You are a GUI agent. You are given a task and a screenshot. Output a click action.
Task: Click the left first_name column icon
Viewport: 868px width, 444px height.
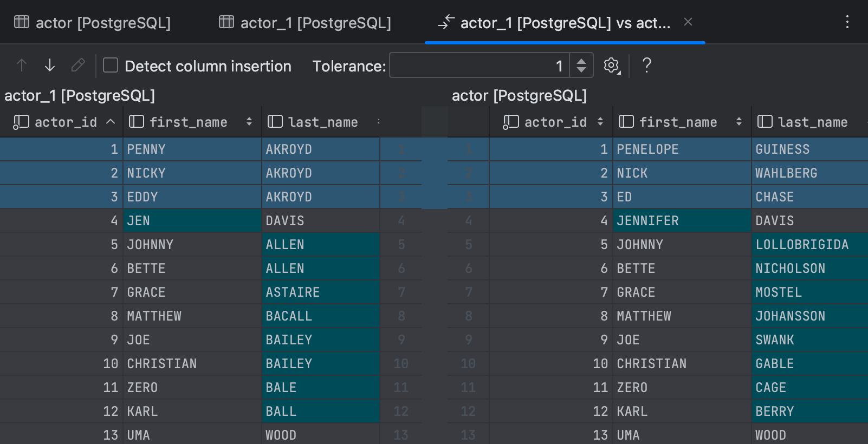coord(137,122)
